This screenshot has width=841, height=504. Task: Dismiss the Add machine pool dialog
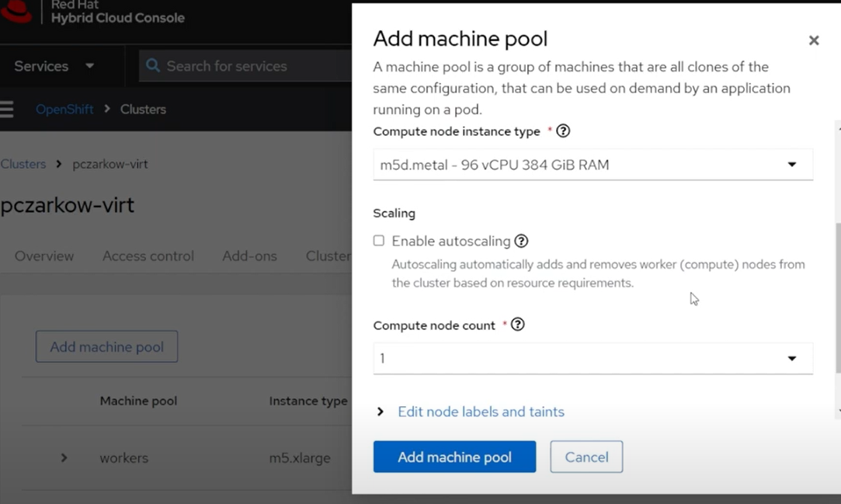[x=813, y=40]
